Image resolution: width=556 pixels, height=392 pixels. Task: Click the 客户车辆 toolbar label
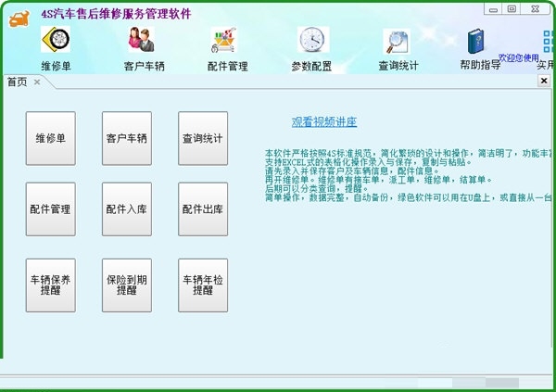(145, 66)
